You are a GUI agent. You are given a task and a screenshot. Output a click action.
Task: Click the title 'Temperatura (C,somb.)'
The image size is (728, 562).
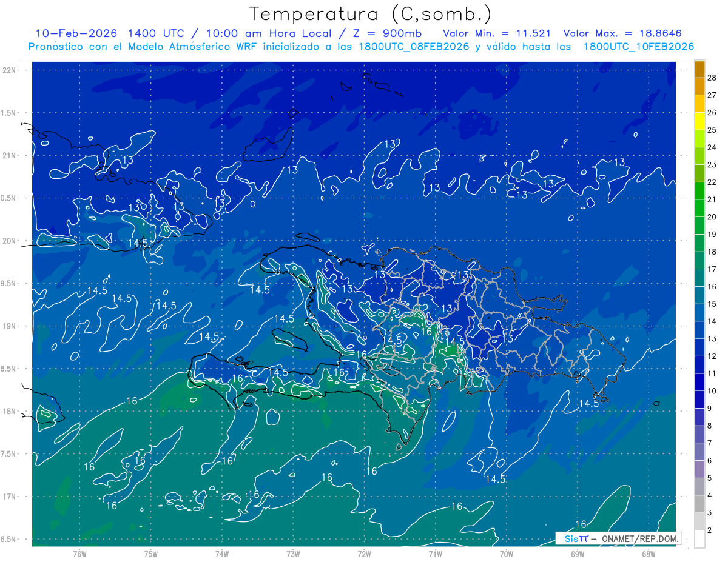[x=371, y=14]
